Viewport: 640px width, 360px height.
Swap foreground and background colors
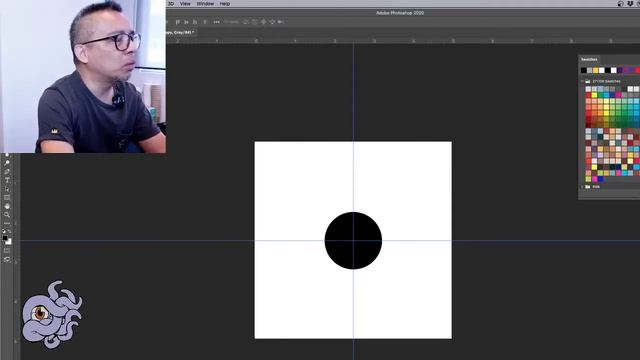click(10, 231)
